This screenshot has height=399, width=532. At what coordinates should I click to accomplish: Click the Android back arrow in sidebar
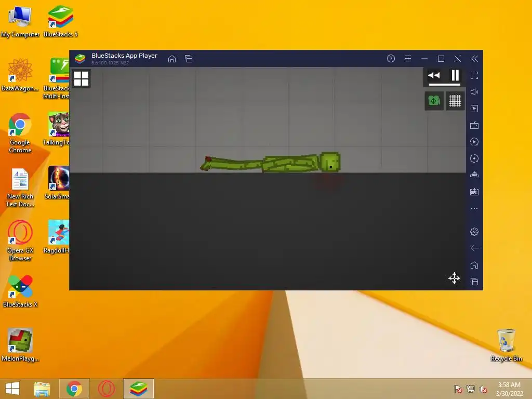(474, 248)
